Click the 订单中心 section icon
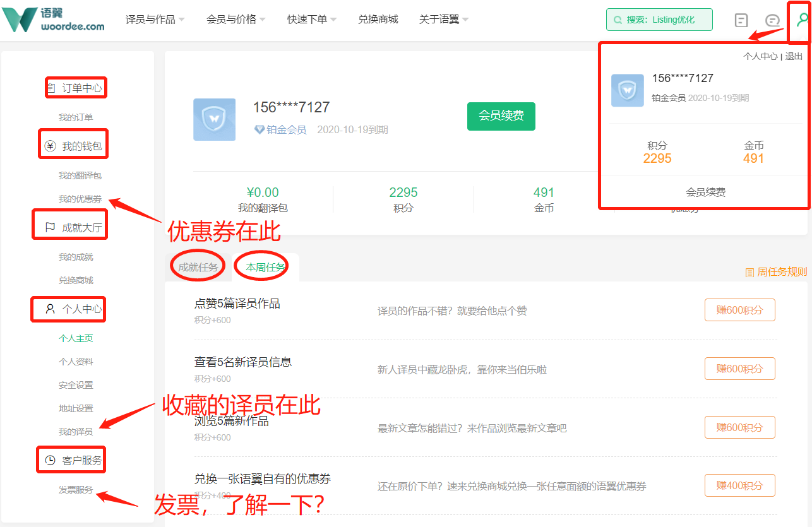This screenshot has width=812, height=527. (51, 88)
